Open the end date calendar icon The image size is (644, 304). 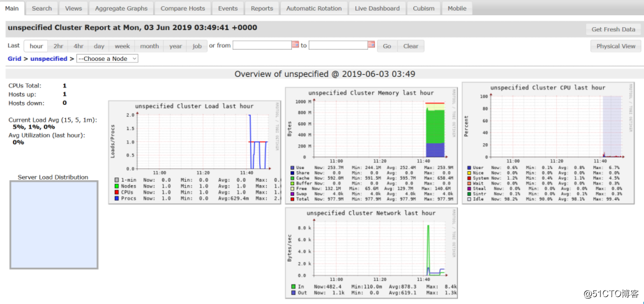tap(371, 45)
